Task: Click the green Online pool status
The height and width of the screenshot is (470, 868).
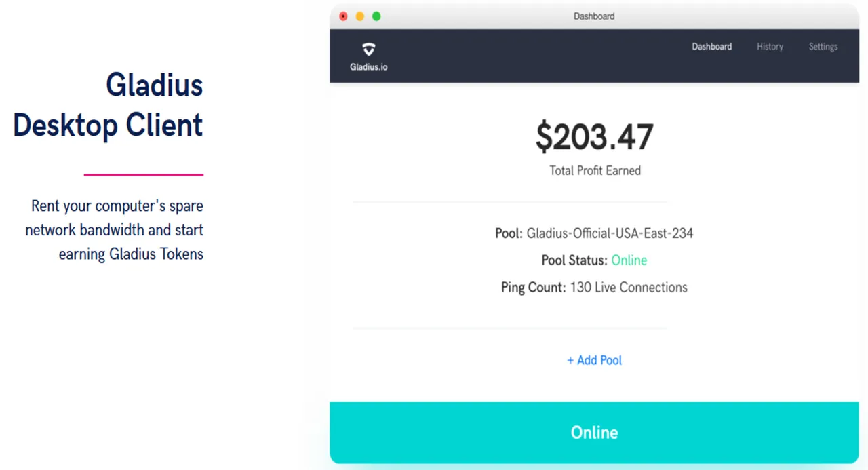Action: point(629,260)
